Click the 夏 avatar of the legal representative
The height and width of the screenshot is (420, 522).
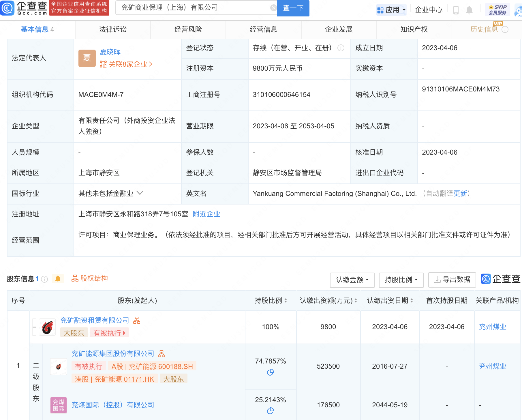tap(87, 58)
